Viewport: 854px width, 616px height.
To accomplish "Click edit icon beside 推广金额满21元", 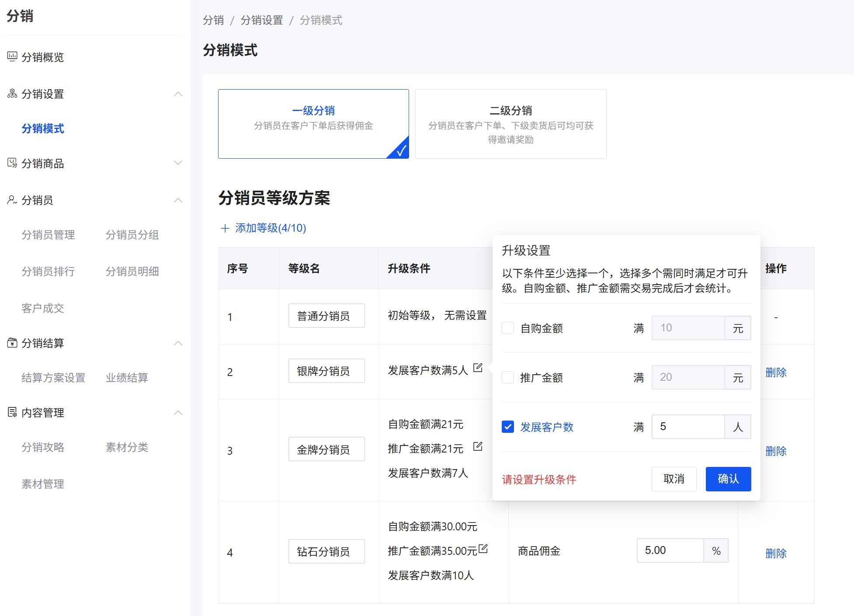I will (x=478, y=447).
